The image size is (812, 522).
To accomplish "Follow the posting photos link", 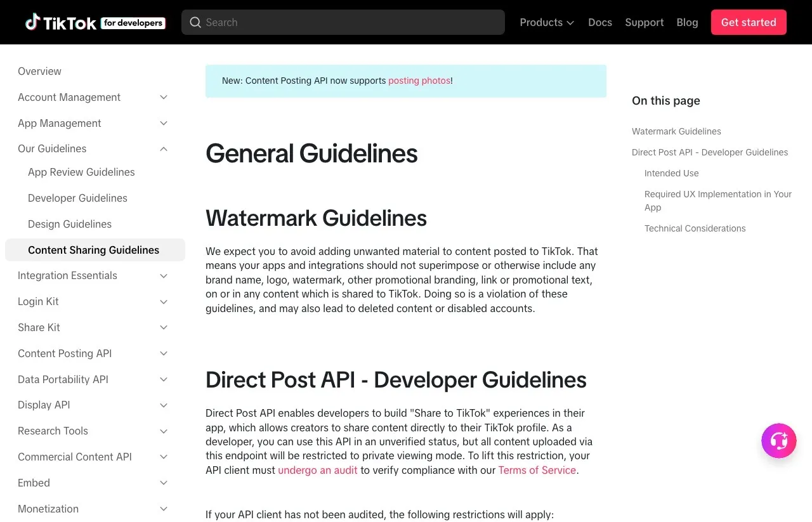I will click(x=419, y=81).
